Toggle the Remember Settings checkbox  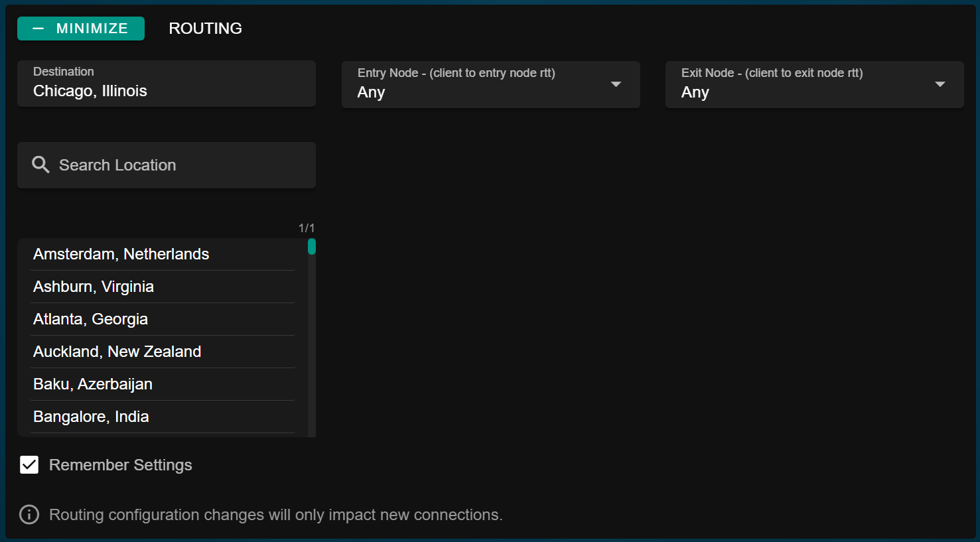(29, 464)
